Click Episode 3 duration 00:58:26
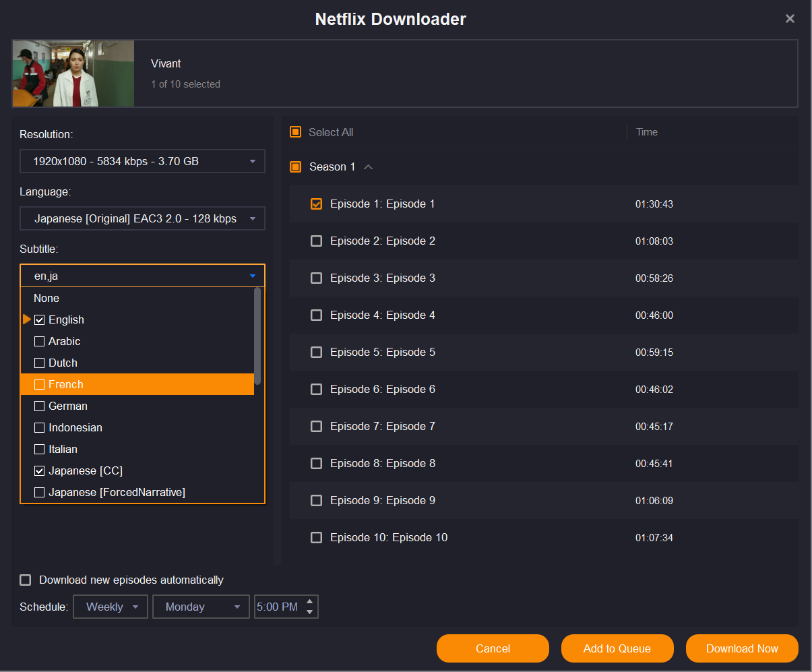This screenshot has height=672, width=812. click(654, 278)
